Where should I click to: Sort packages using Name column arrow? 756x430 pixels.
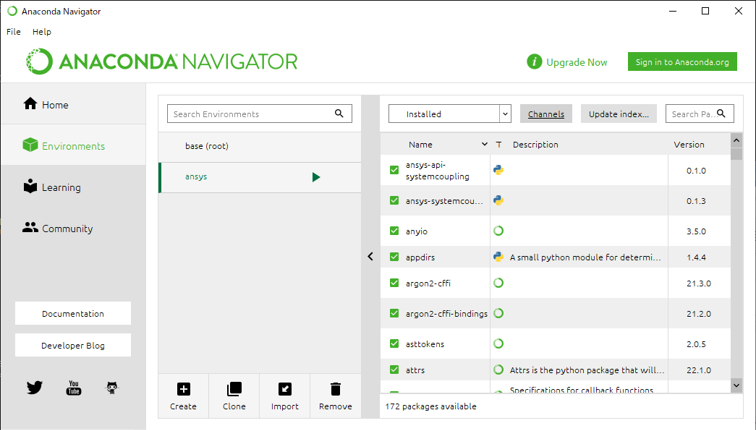click(485, 145)
